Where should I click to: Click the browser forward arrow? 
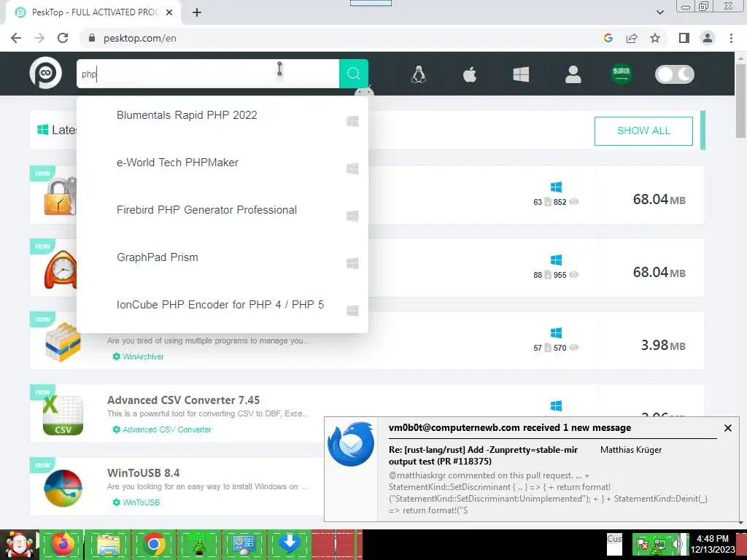[x=39, y=38]
